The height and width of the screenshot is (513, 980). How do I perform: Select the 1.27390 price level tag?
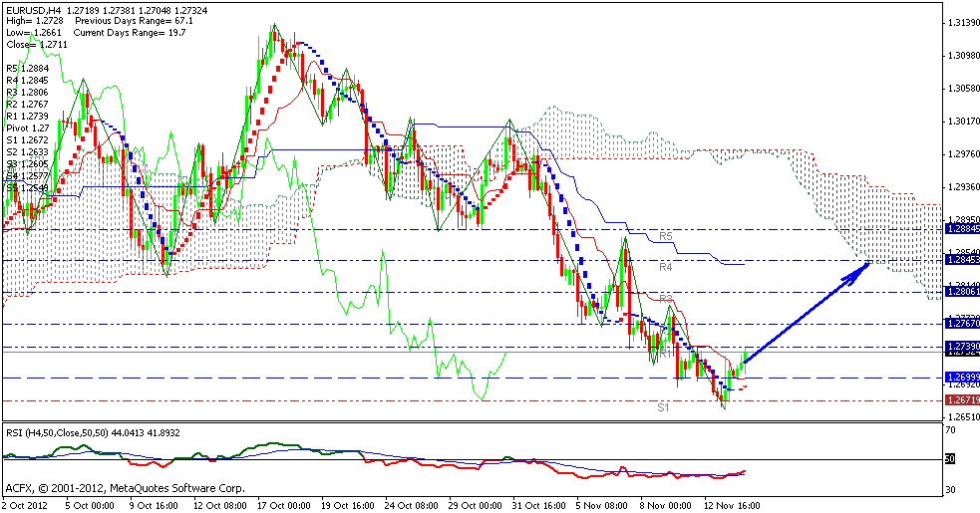[x=961, y=346]
